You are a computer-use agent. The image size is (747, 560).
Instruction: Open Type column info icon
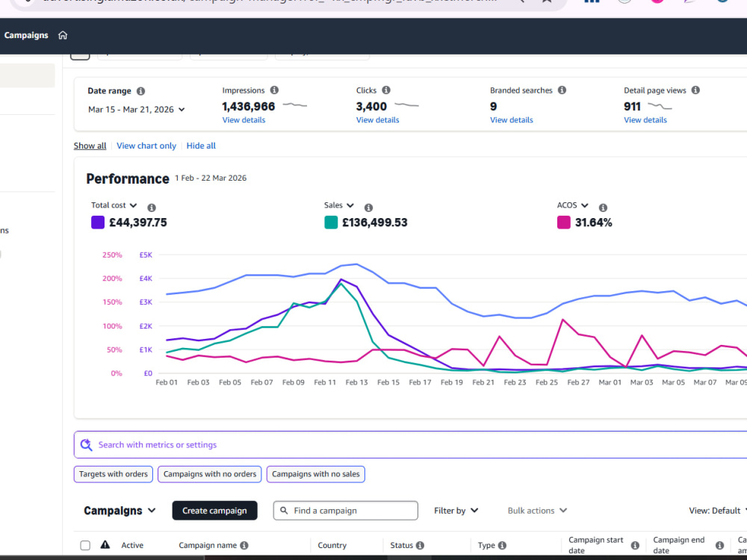tap(503, 545)
